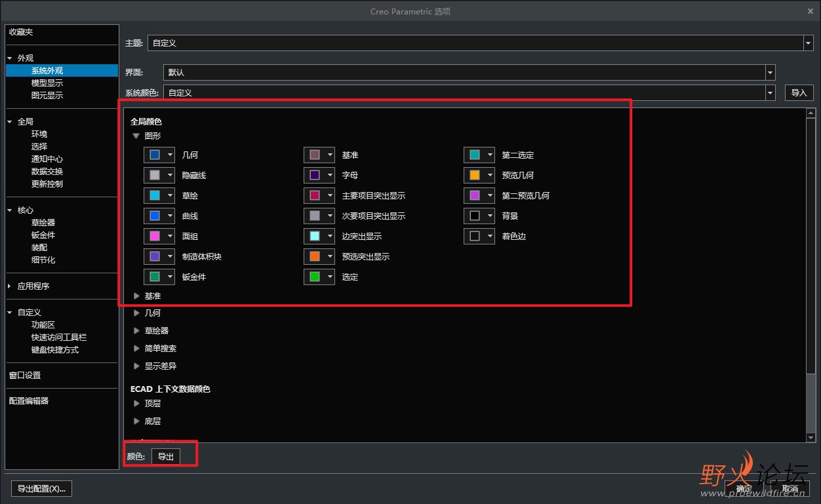The image size is (821, 504).
Task: Select 键盘快捷方式 in the sidebar
Action: tap(55, 350)
